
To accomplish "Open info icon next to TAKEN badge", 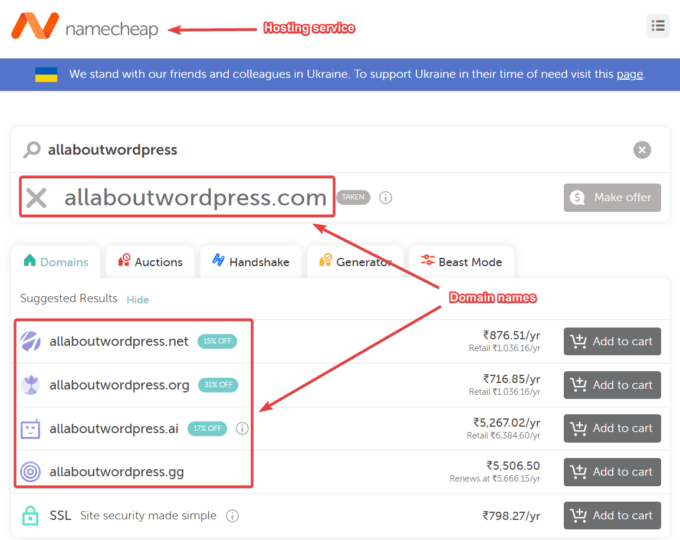I will [386, 198].
